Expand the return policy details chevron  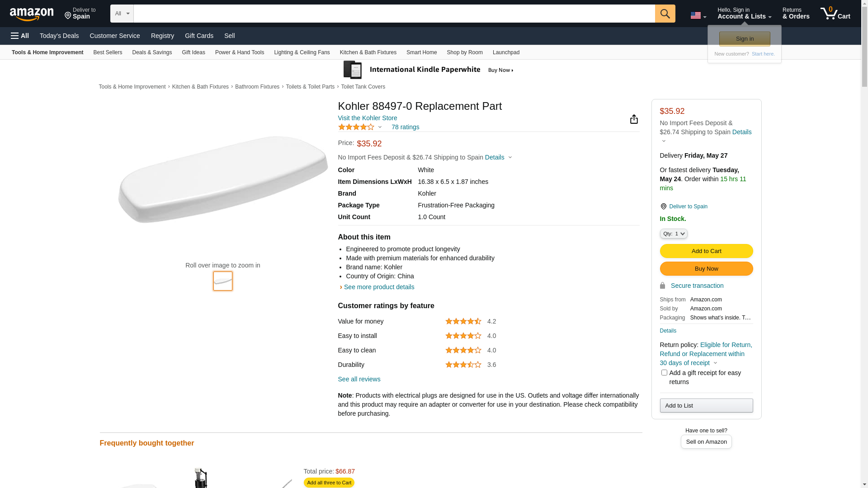point(715,363)
